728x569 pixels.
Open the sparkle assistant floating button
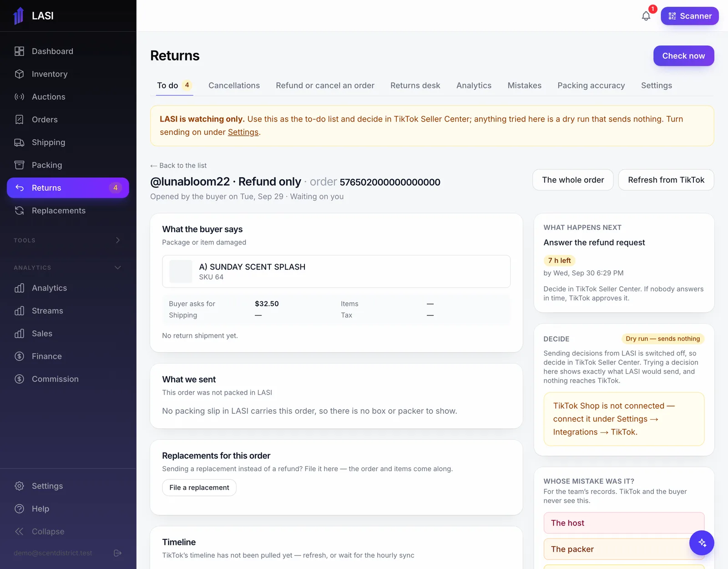(702, 543)
